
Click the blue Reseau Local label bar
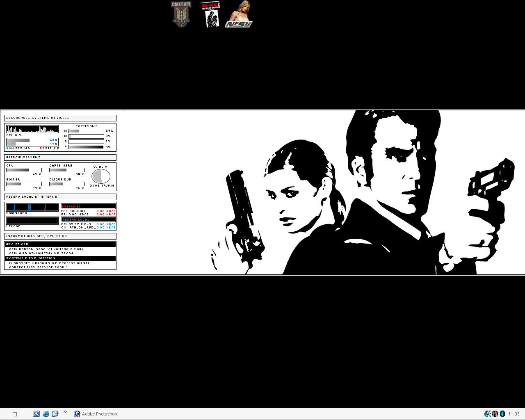88,219
